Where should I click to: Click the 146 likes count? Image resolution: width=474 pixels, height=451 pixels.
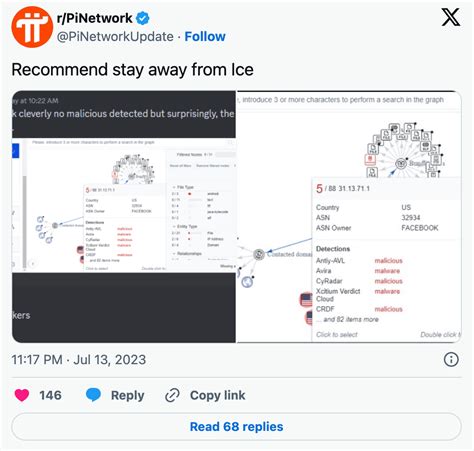point(50,395)
